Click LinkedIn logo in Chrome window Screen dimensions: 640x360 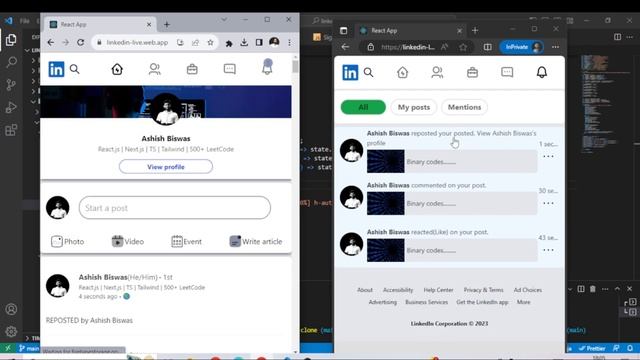point(56,69)
